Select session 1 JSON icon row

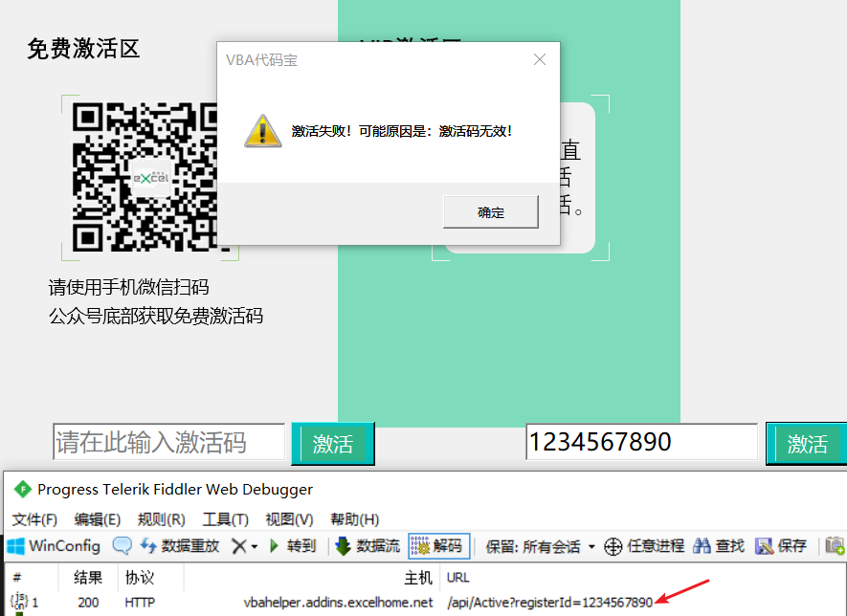point(19,602)
